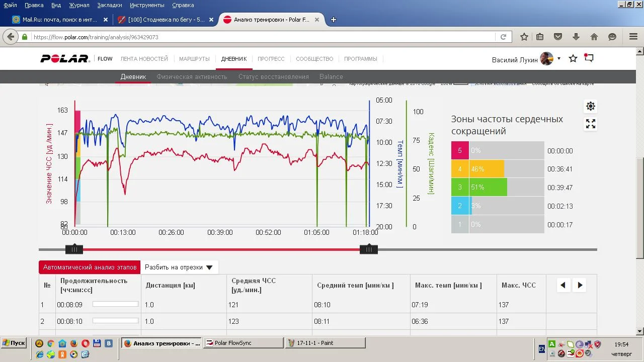
Task: Expand the Разбить на отрезки dropdown
Action: point(179,267)
